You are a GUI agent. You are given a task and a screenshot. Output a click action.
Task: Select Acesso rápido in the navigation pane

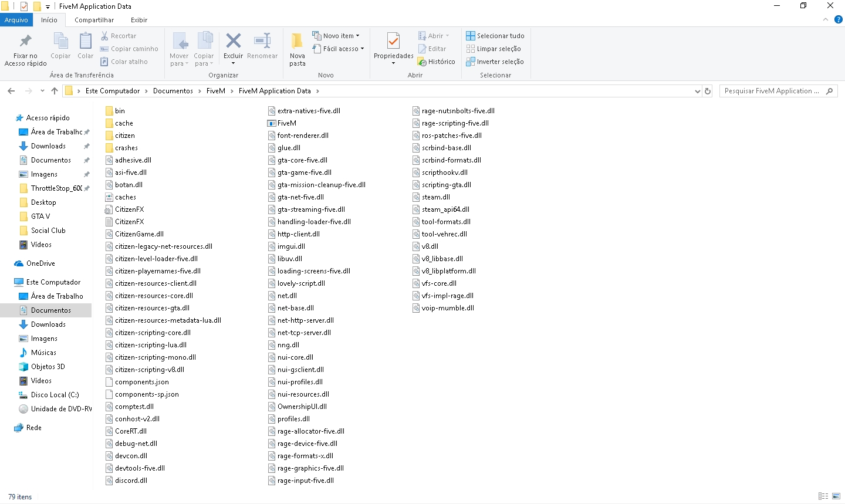point(48,118)
